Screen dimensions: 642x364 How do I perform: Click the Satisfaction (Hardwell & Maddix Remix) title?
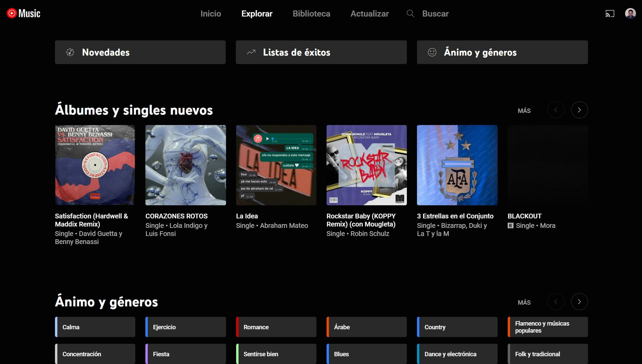(x=91, y=220)
